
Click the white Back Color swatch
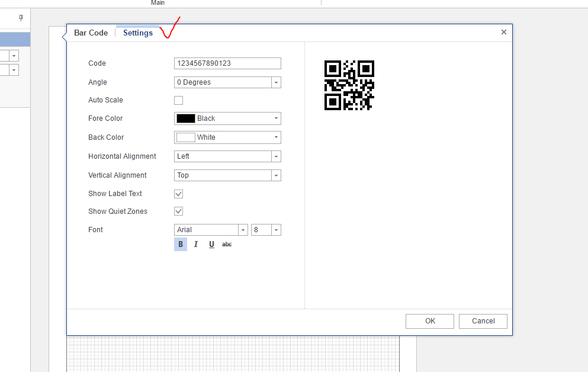pyautogui.click(x=185, y=137)
